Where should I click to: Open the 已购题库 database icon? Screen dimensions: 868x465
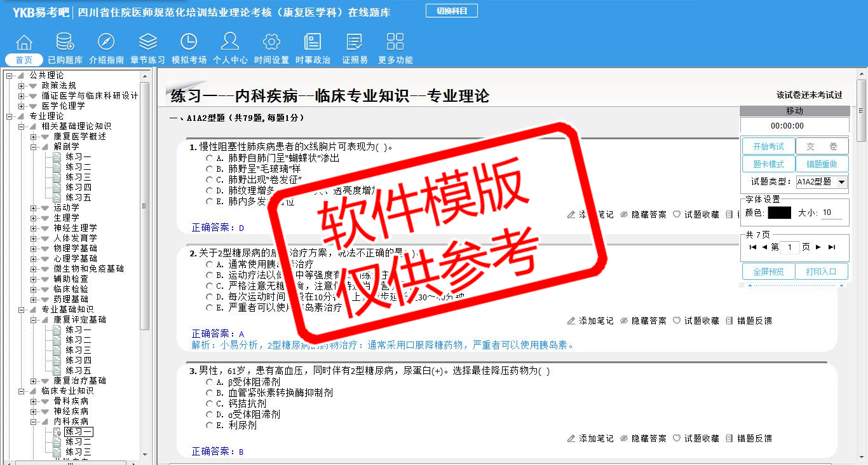(65, 43)
